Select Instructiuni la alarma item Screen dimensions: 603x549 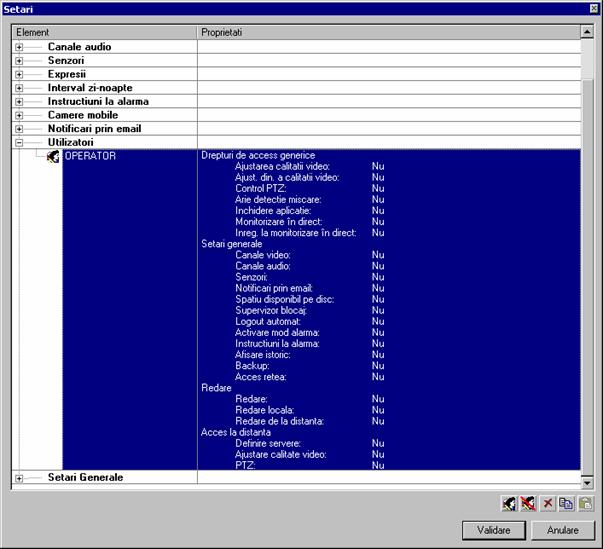tap(97, 102)
